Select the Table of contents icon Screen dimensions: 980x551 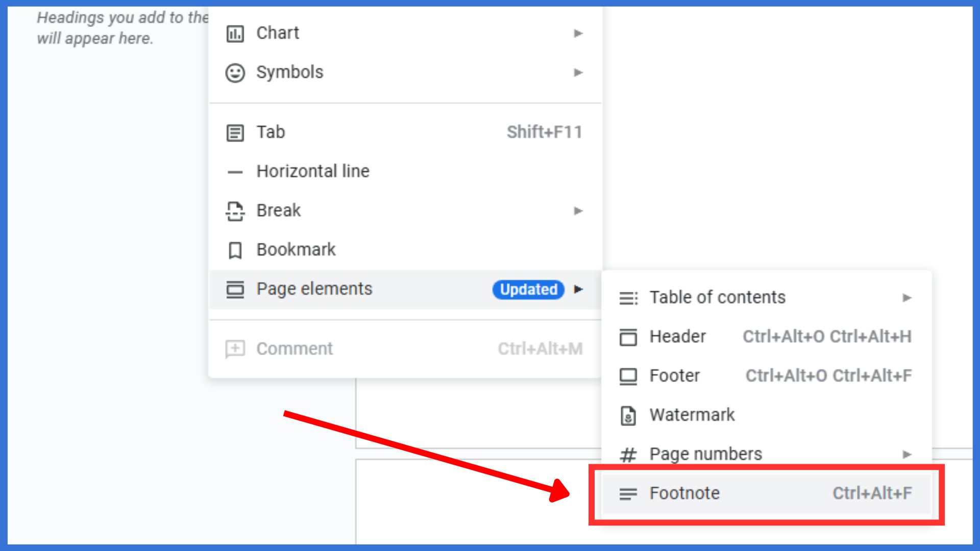point(628,297)
